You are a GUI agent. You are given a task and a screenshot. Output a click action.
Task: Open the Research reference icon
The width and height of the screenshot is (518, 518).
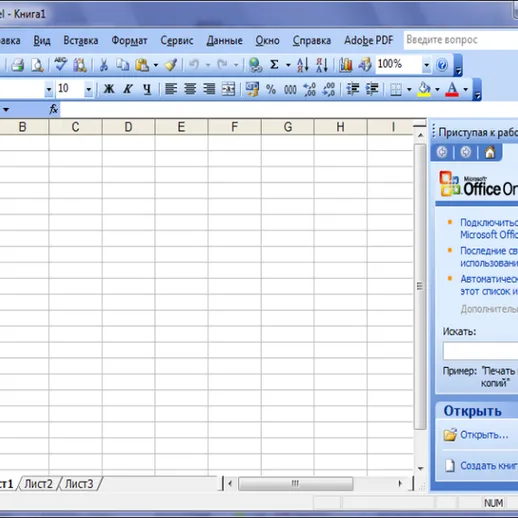(80, 65)
